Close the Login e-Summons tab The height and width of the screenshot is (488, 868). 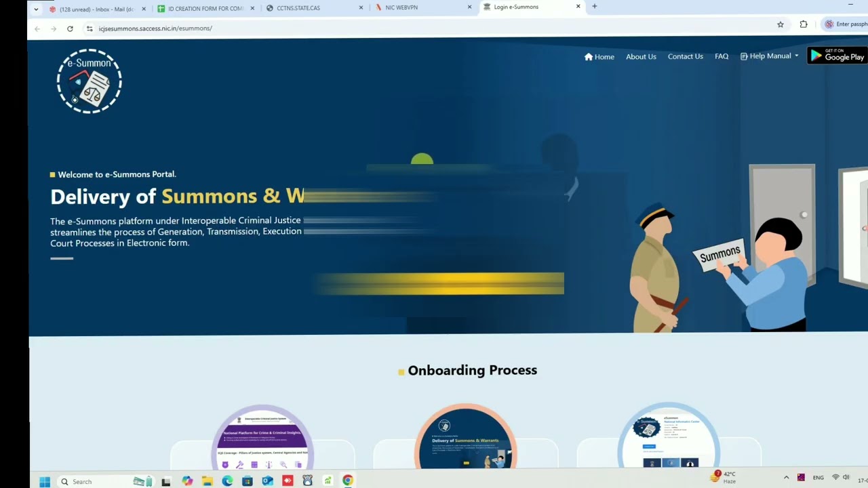[x=578, y=7]
